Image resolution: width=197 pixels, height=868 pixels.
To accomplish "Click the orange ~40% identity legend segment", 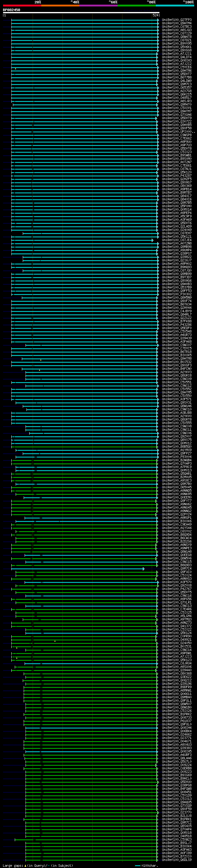I will pyautogui.click(x=60, y=6).
